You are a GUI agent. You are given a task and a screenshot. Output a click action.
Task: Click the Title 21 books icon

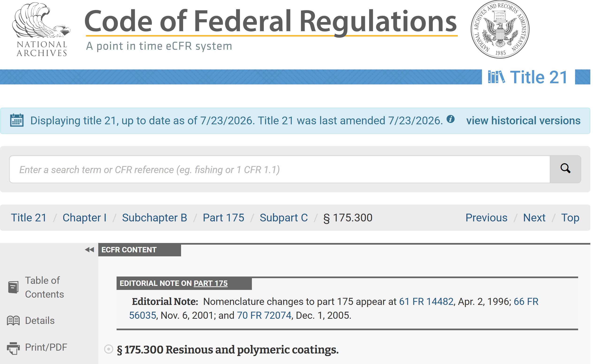point(496,77)
